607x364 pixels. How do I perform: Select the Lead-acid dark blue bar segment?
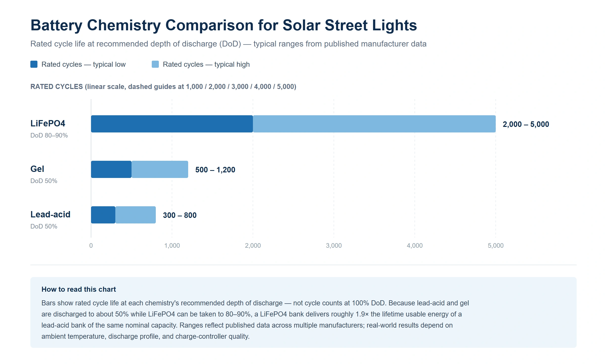(x=103, y=215)
